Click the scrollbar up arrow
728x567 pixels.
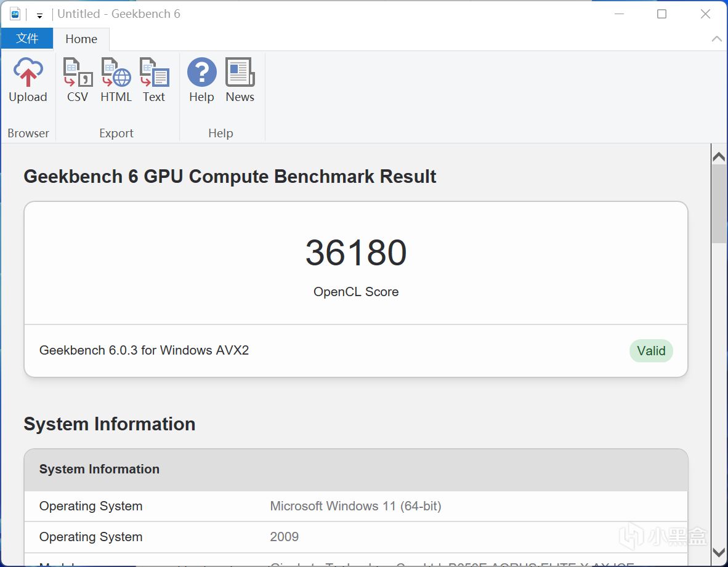point(719,156)
